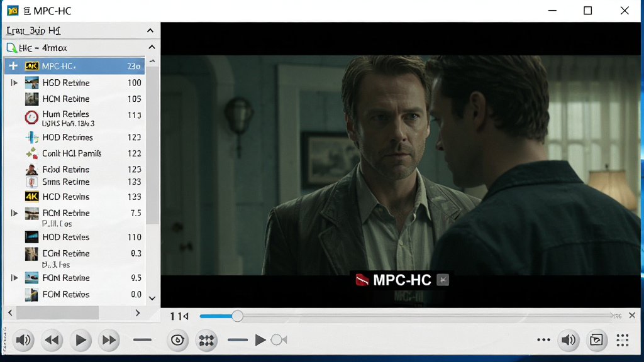
Task: Click the long dash bar next to the fast-forward button
Action: pyautogui.click(x=143, y=340)
